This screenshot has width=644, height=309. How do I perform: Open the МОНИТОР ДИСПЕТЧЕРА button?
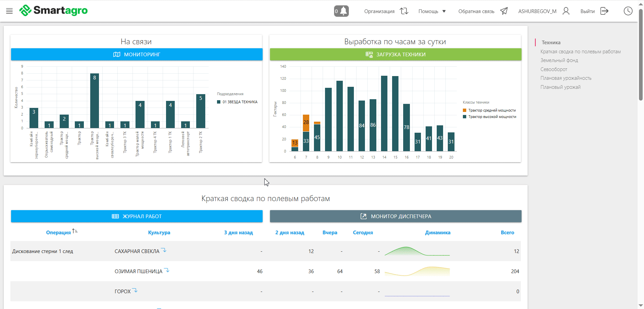click(395, 216)
